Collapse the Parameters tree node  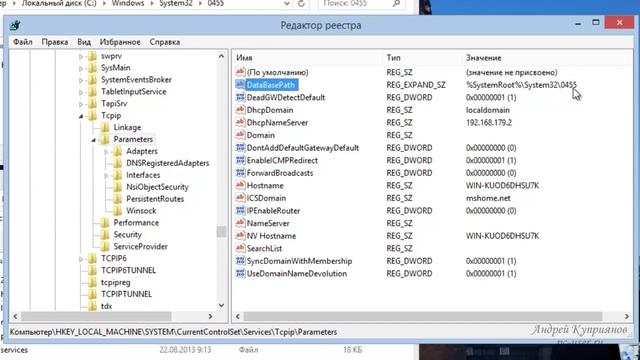(x=93, y=140)
